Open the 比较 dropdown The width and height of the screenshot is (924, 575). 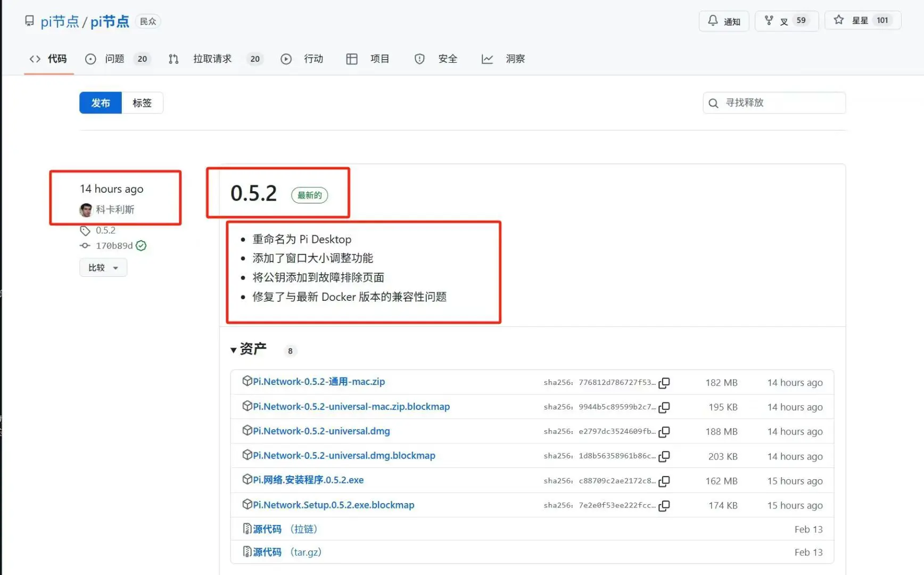(x=103, y=267)
